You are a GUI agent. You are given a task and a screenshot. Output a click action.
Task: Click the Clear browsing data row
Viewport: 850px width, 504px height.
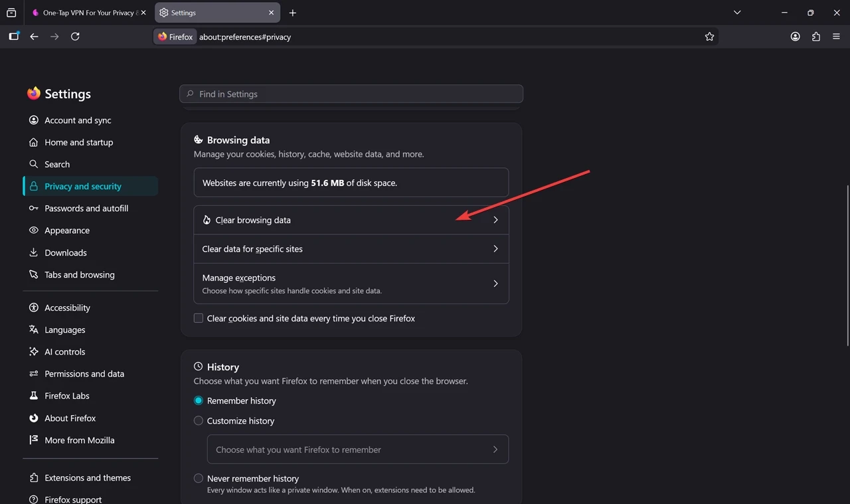tap(351, 220)
